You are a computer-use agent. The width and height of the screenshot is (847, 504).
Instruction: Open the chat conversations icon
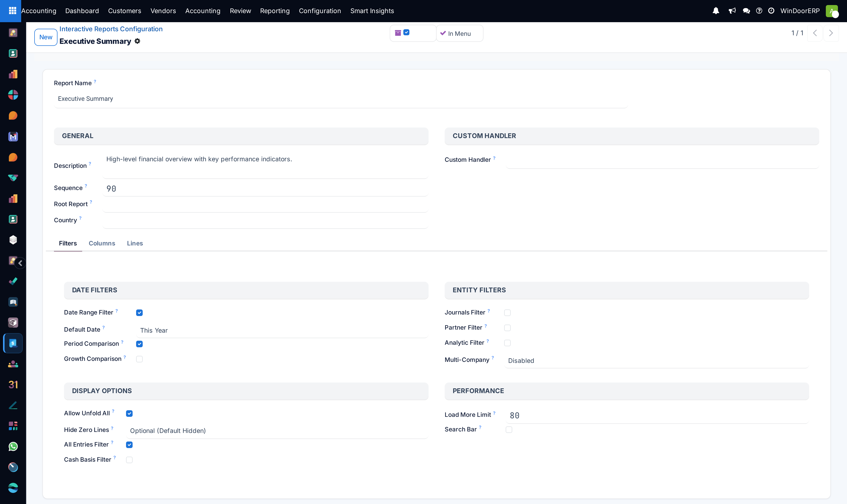click(x=746, y=11)
